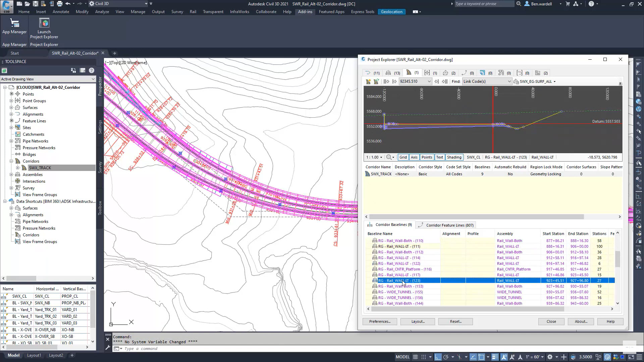Toggle Text display in the profile view

[x=440, y=157]
